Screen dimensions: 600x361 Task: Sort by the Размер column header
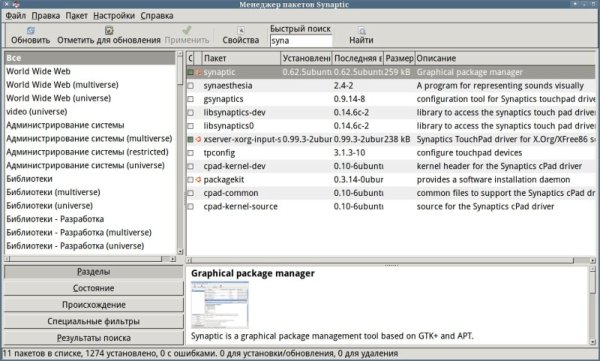[399, 58]
